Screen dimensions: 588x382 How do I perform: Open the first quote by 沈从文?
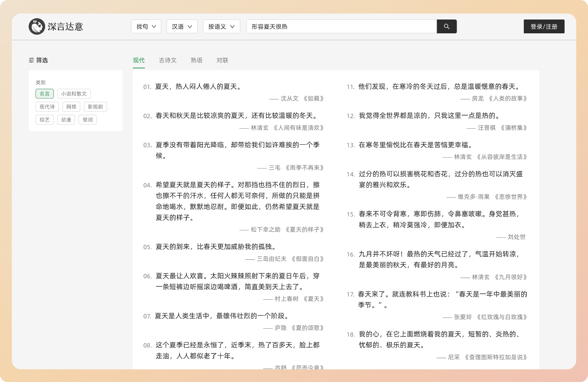(x=198, y=87)
